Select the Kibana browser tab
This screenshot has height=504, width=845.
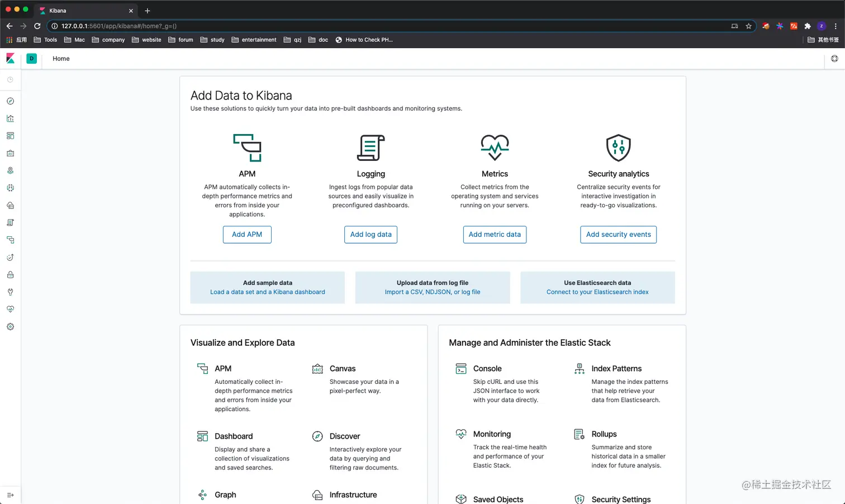[85, 11]
